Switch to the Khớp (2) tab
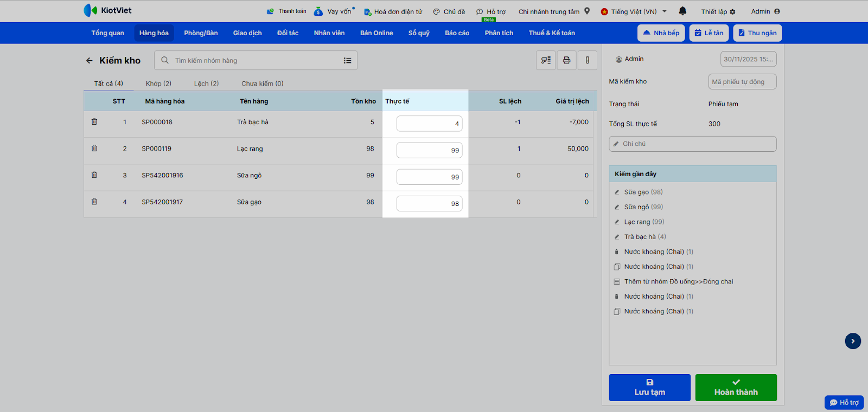The image size is (868, 412). (x=158, y=83)
